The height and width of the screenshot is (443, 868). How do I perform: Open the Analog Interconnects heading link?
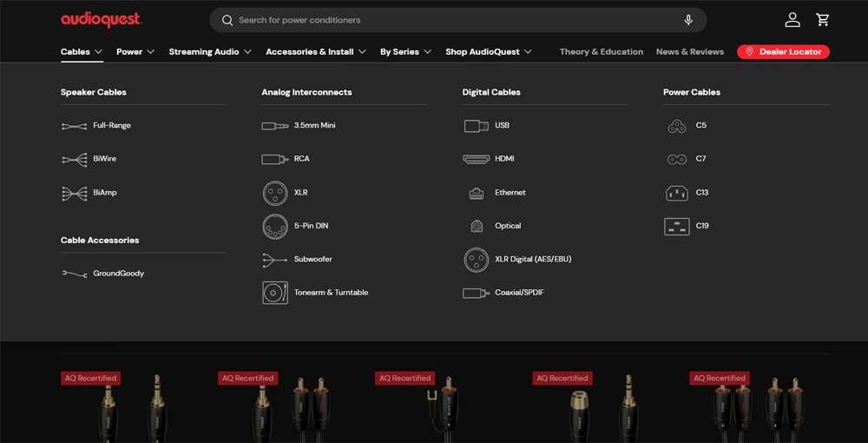point(306,92)
